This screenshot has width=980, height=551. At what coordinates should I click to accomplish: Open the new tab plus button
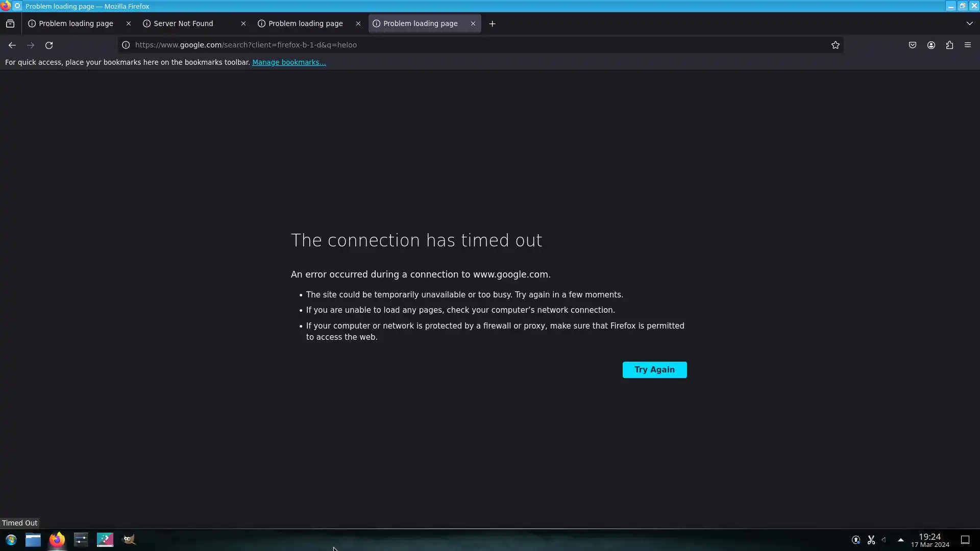click(x=492, y=23)
